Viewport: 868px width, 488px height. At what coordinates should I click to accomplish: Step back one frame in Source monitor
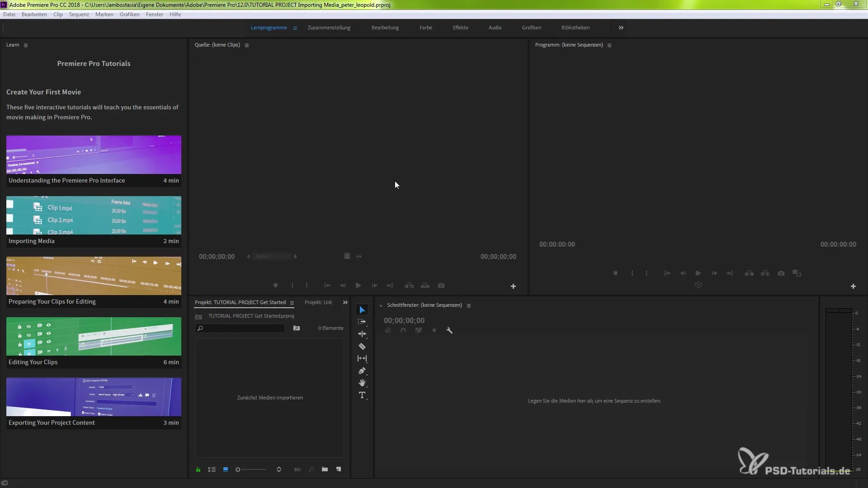[x=343, y=286]
